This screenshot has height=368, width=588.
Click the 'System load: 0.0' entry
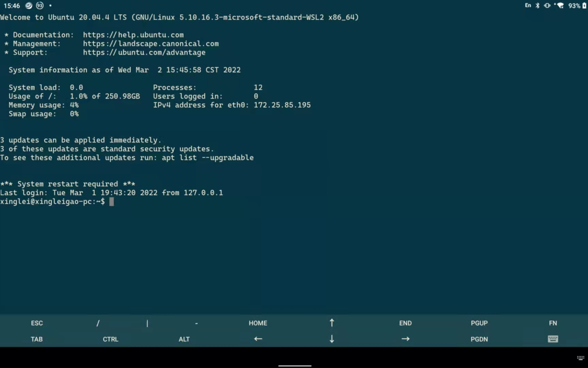coord(46,88)
